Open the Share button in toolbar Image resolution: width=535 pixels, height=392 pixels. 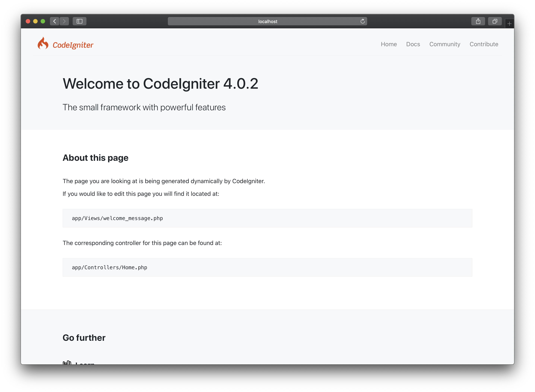478,21
